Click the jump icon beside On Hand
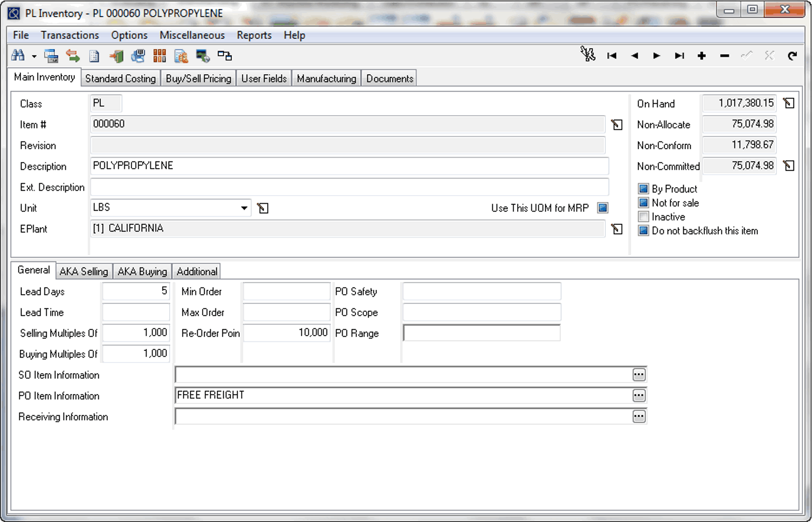812x522 pixels. click(789, 103)
